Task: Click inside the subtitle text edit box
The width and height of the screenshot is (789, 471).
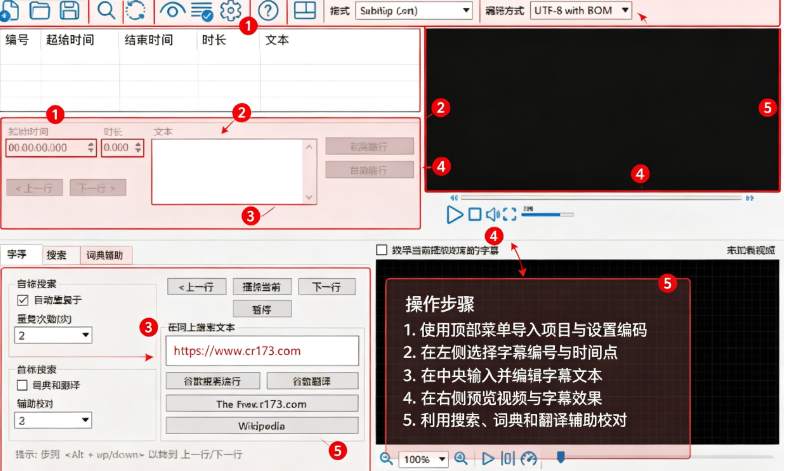Action: [x=228, y=172]
